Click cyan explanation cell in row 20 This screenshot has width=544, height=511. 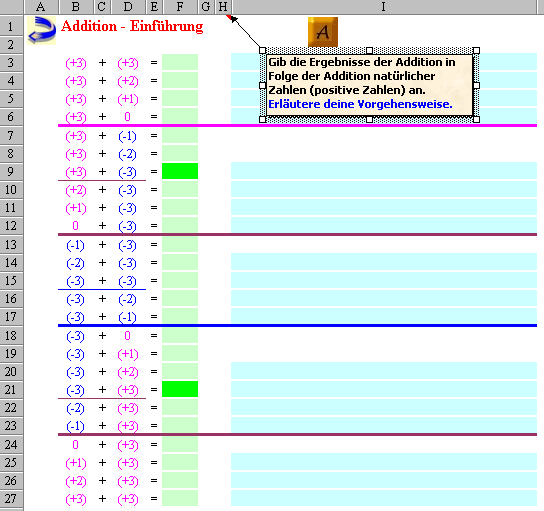pyautogui.click(x=384, y=371)
